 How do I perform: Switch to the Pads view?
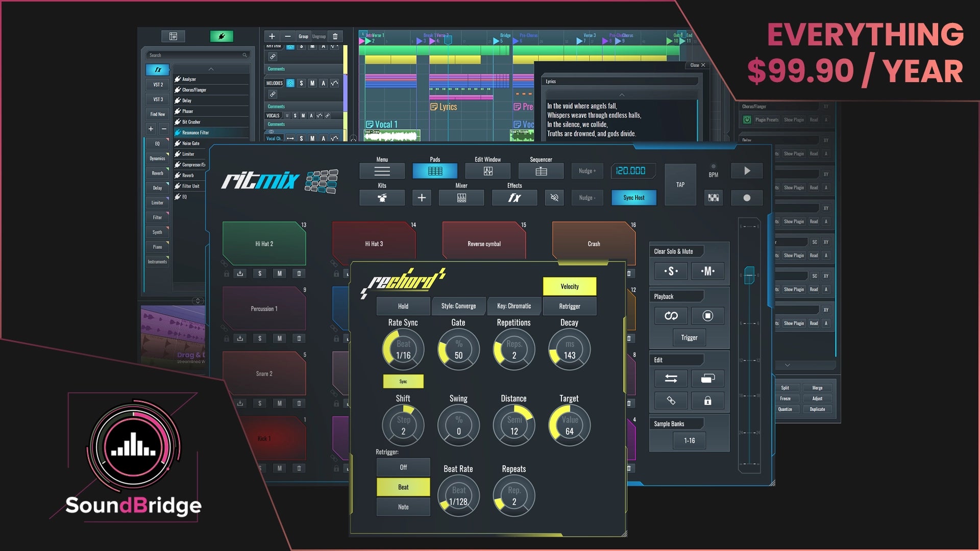click(x=435, y=171)
